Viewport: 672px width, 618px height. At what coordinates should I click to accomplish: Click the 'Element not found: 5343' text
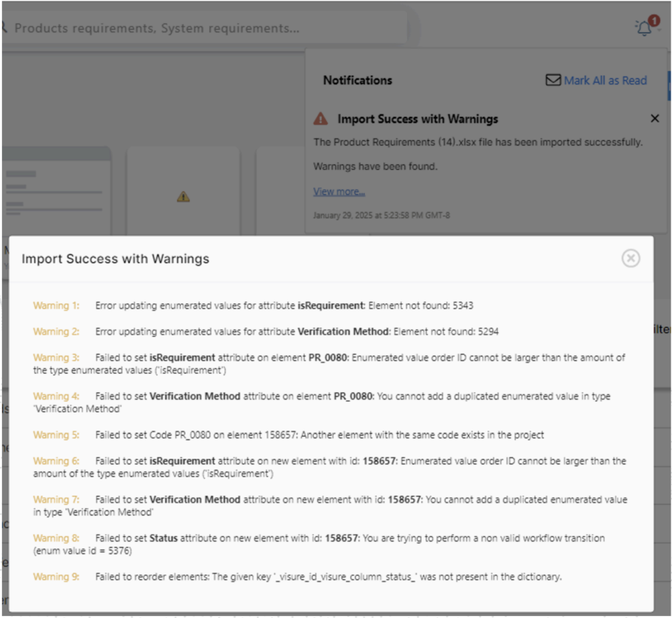click(x=421, y=305)
